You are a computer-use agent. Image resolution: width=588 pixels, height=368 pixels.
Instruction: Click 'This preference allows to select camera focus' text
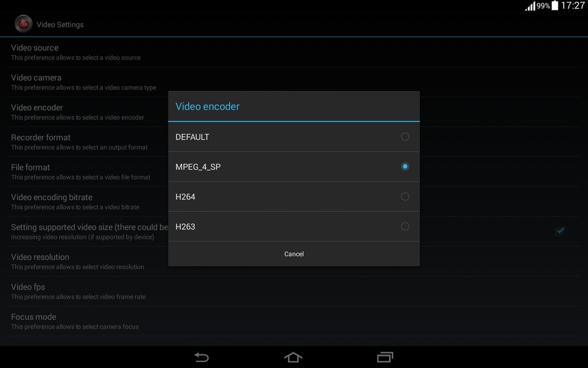(x=75, y=327)
